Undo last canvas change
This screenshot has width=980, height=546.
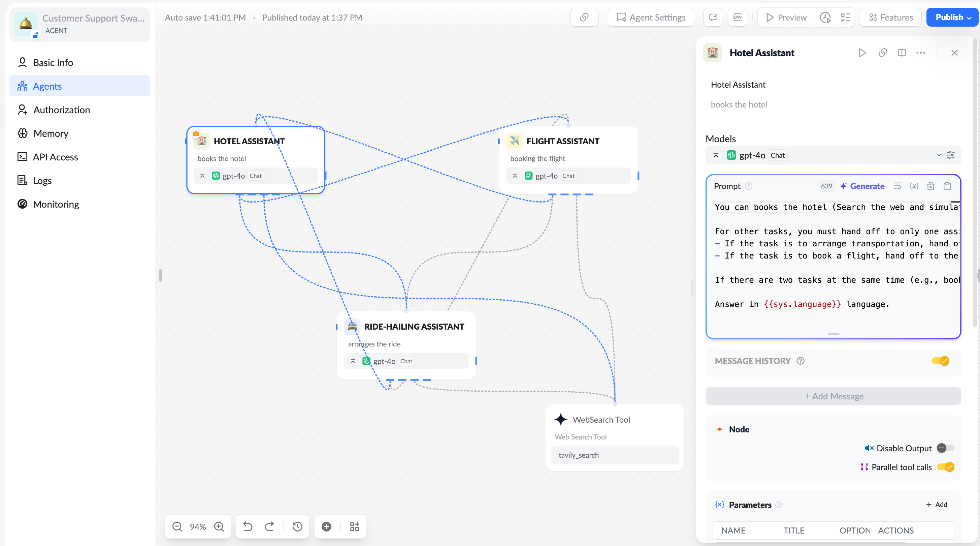248,526
